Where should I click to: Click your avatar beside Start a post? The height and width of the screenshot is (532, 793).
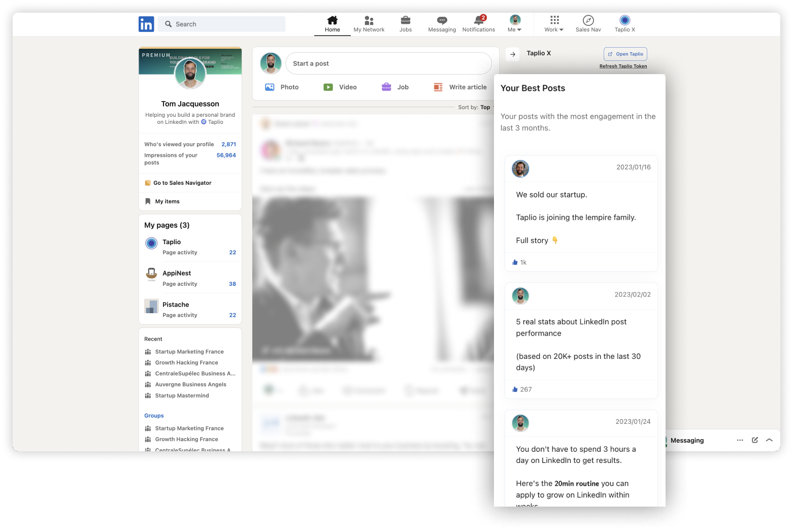click(271, 63)
